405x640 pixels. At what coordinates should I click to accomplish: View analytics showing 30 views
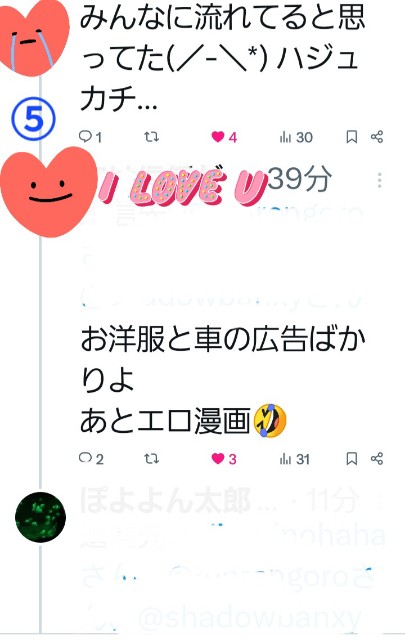[296, 137]
